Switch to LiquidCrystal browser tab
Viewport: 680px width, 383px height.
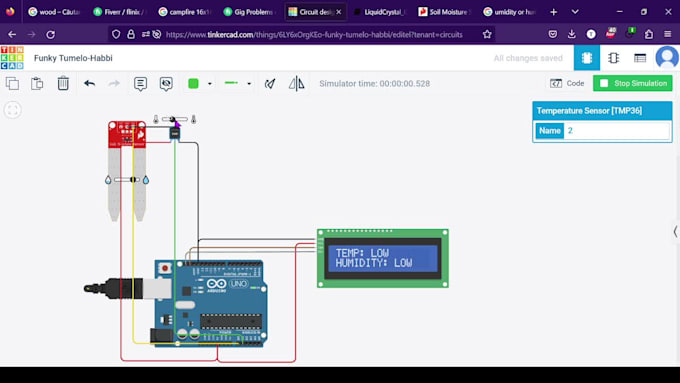coord(380,12)
